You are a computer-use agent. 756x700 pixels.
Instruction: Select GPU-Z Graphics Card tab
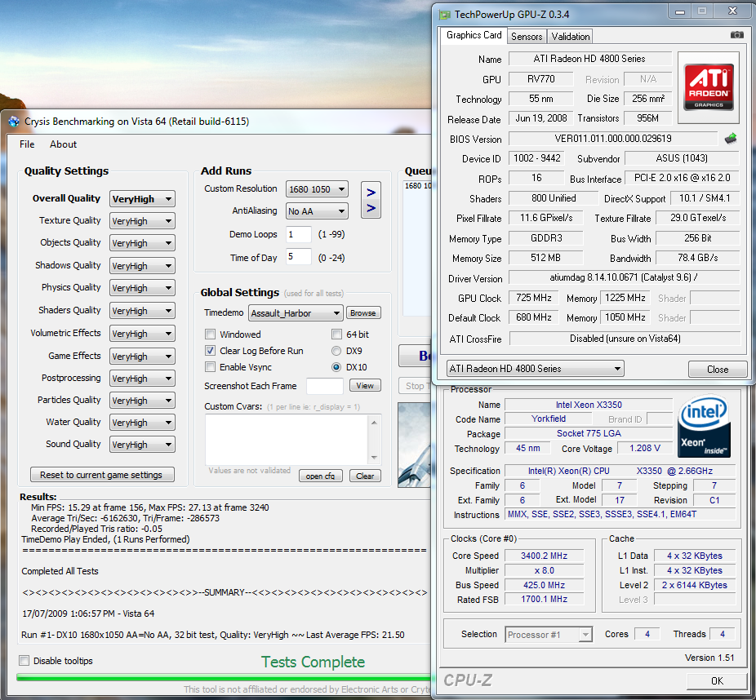coord(474,35)
